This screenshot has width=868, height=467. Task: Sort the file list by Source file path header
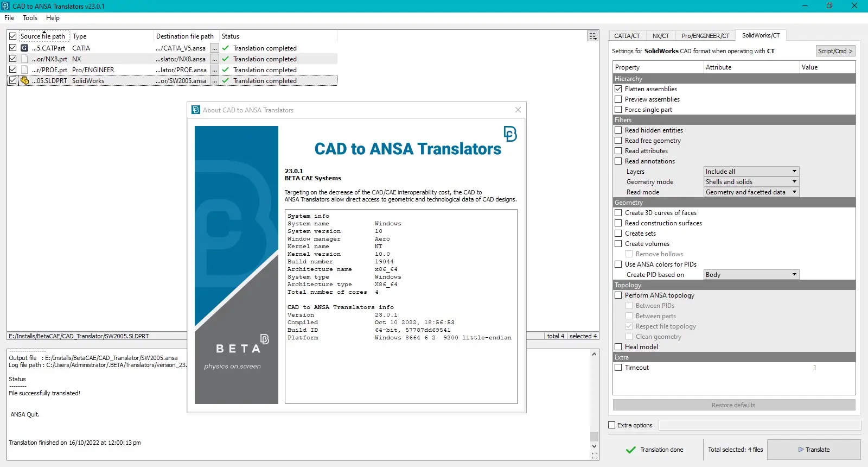coord(43,36)
